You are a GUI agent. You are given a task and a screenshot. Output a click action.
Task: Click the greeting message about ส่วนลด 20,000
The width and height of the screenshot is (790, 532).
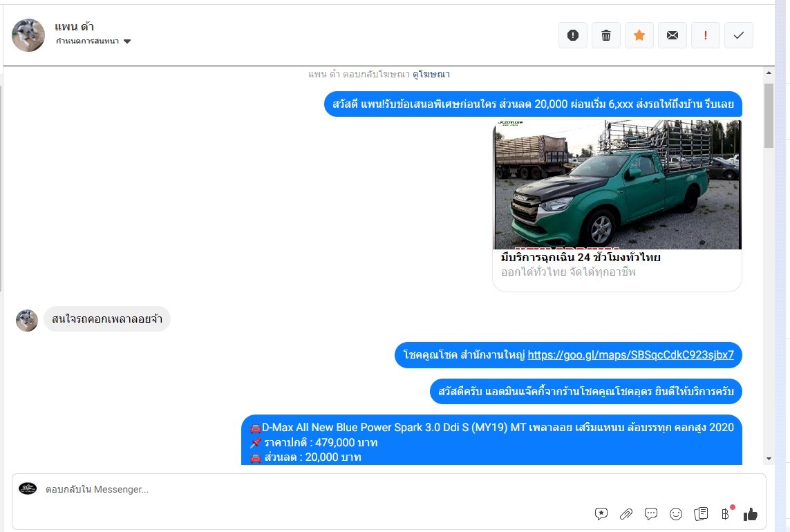(533, 104)
